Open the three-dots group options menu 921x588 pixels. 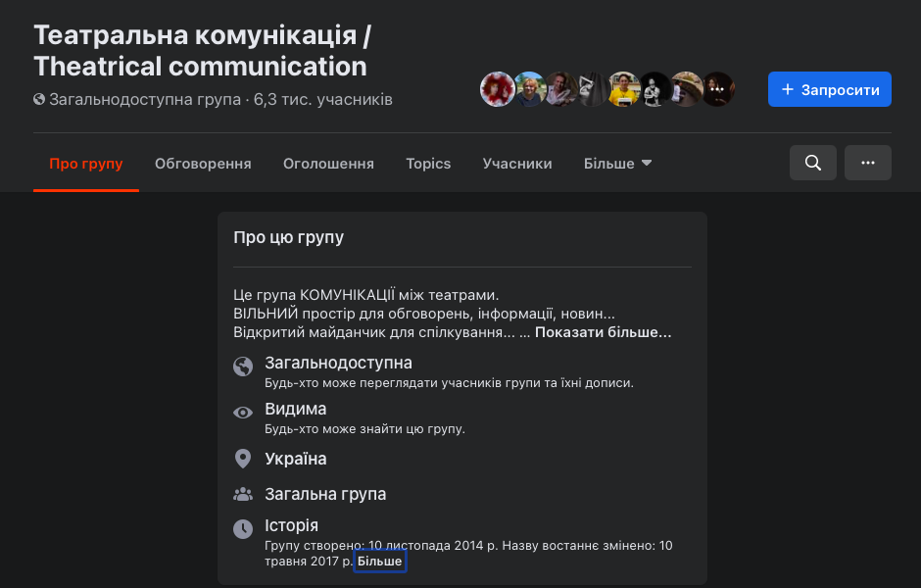[867, 163]
